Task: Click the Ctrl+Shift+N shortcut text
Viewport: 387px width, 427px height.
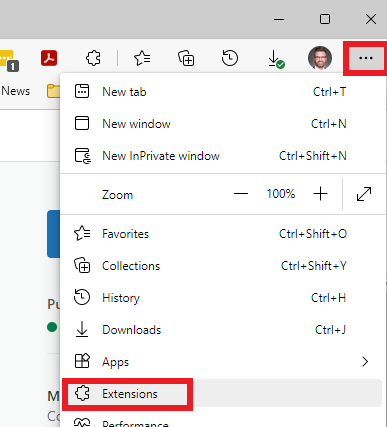Action: pyautogui.click(x=313, y=156)
